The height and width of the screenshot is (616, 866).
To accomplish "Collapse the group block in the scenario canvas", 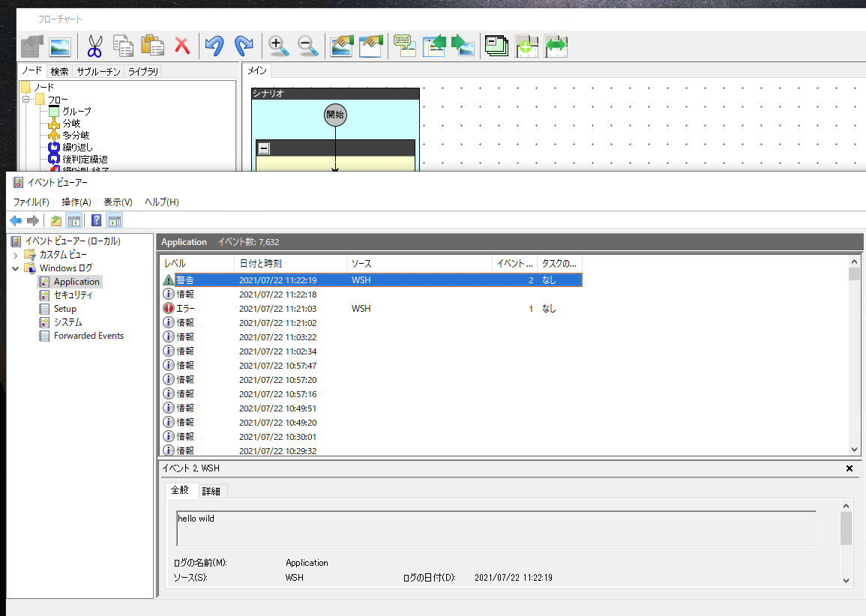I will [263, 148].
